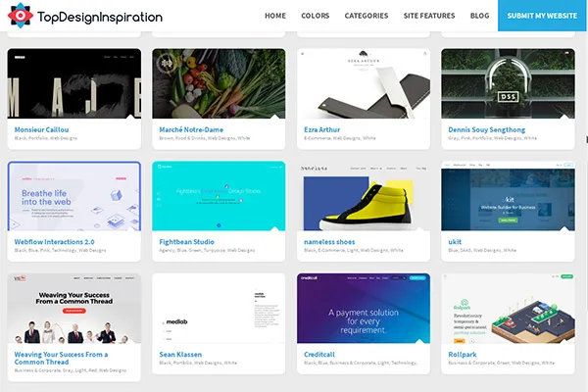Image resolution: width=588 pixels, height=392 pixels.
Task: Click the Rollpark title link
Action: click(x=465, y=354)
